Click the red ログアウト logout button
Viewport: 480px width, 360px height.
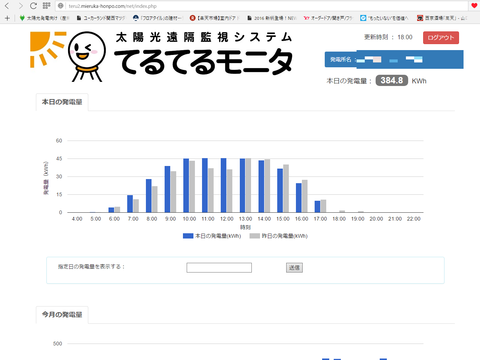(441, 38)
